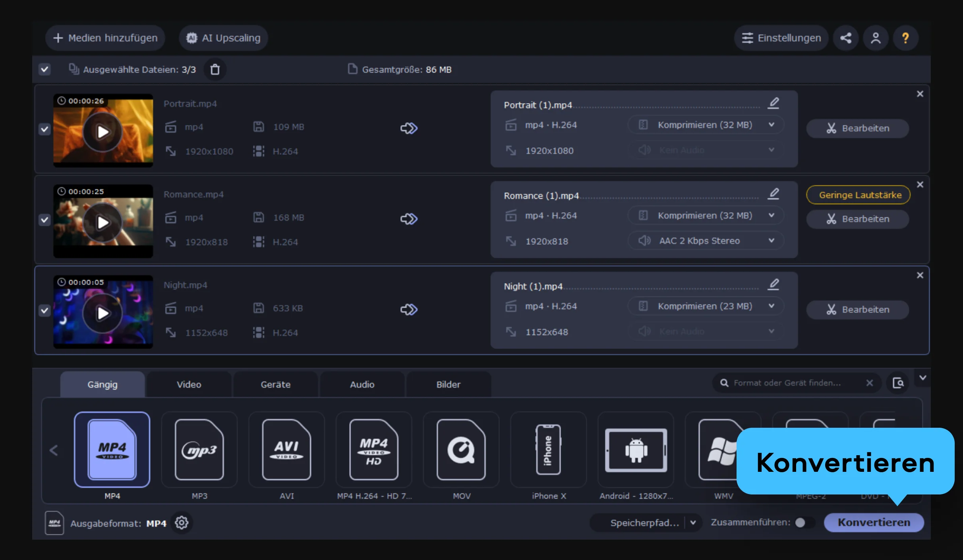Toggle the select all files checkbox

(x=44, y=70)
